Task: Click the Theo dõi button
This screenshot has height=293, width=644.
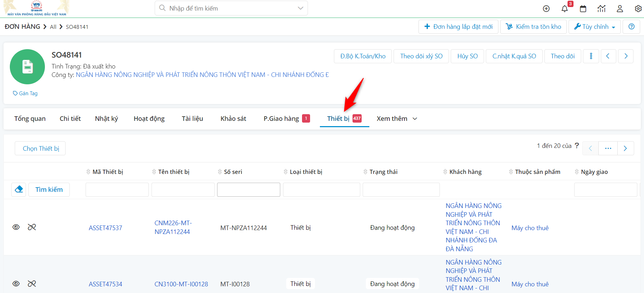Action: 563,56
